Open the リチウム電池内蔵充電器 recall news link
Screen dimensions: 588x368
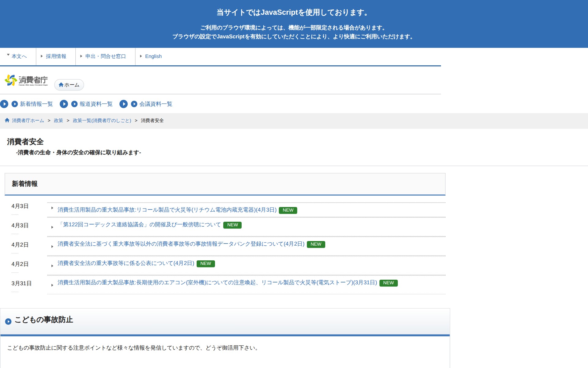coord(166,210)
